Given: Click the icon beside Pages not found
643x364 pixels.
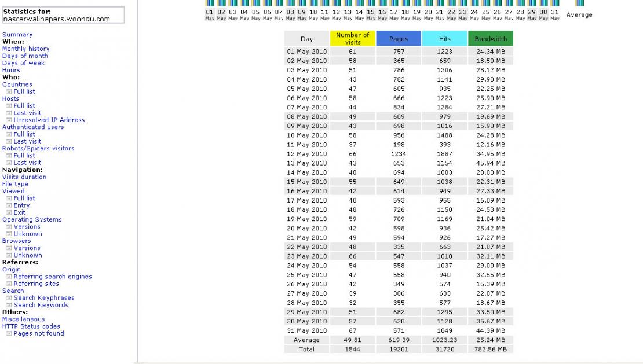Looking at the screenshot, I should (x=9, y=334).
